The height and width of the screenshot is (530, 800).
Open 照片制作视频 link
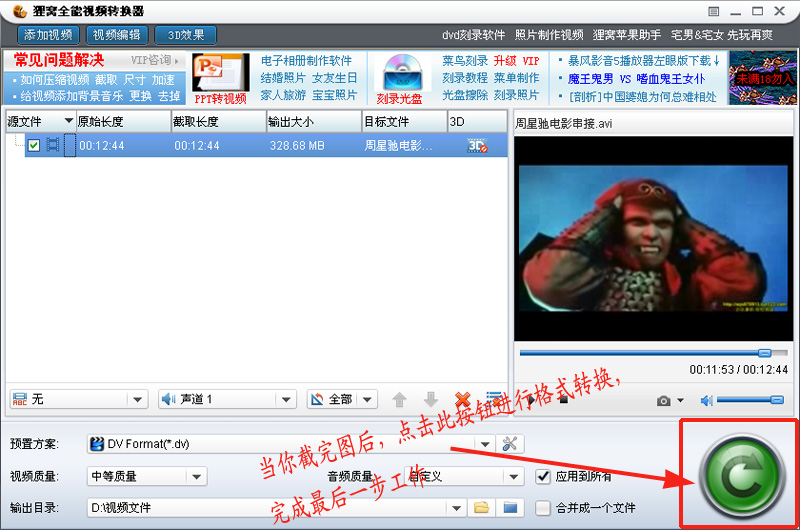coord(549,35)
